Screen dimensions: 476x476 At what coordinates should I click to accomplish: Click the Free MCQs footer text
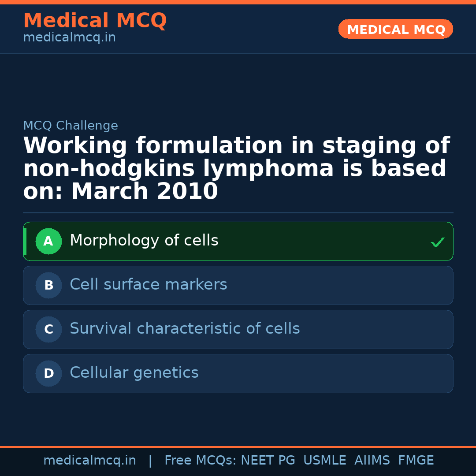[200, 461]
